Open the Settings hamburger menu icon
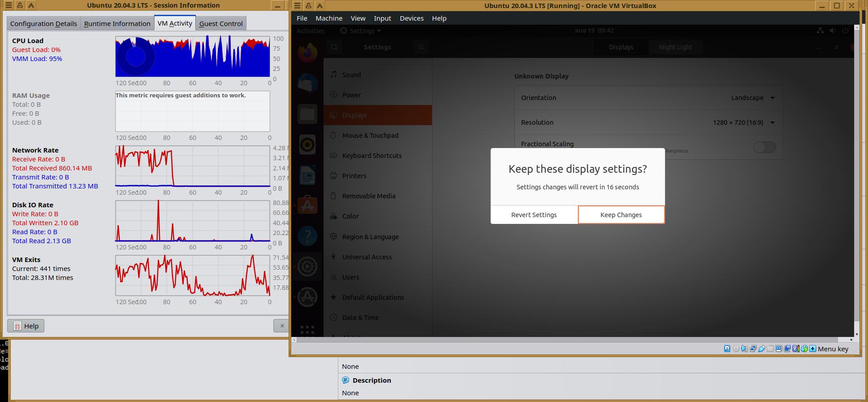The image size is (868, 402). 421,47
